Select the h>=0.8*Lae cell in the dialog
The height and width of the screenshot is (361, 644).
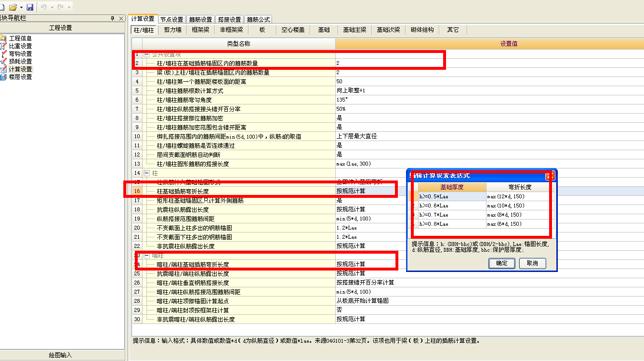tap(452, 224)
